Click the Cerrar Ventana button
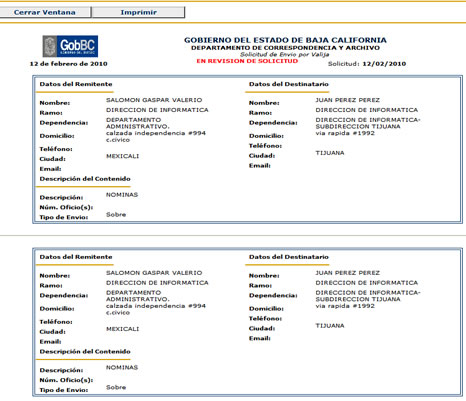 click(45, 12)
